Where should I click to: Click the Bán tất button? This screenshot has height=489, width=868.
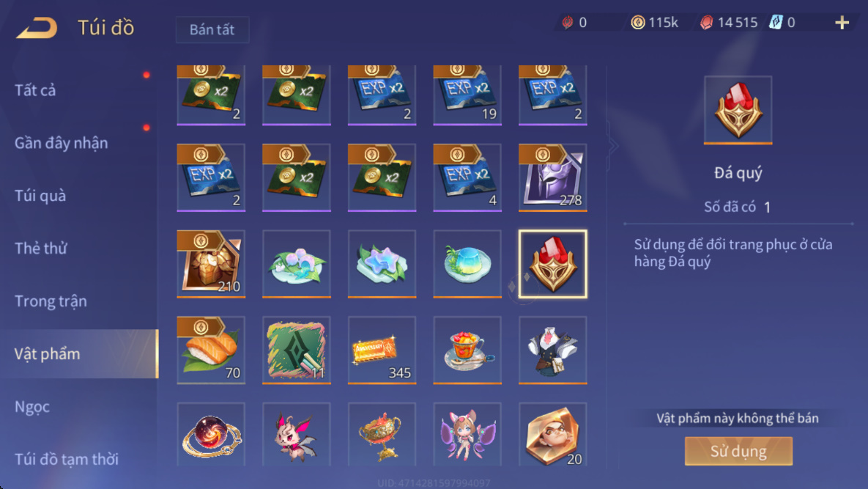[x=212, y=29]
